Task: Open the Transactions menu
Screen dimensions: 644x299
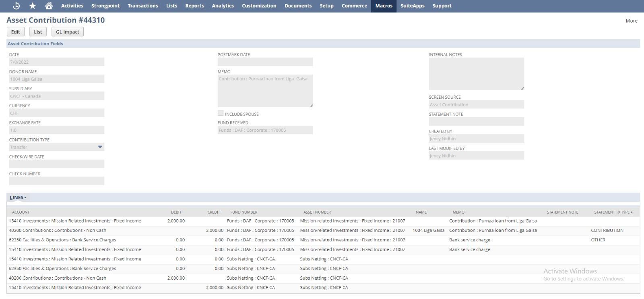Action: point(142,6)
